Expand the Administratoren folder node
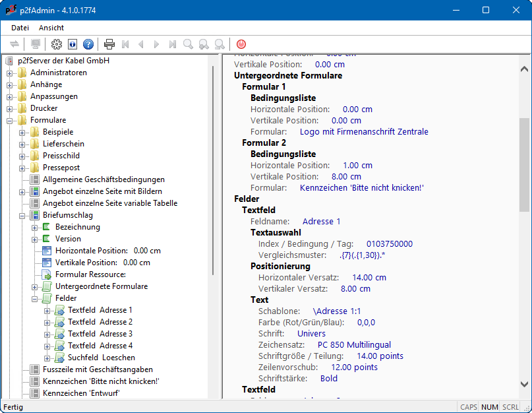The width and height of the screenshot is (532, 413). [x=10, y=73]
